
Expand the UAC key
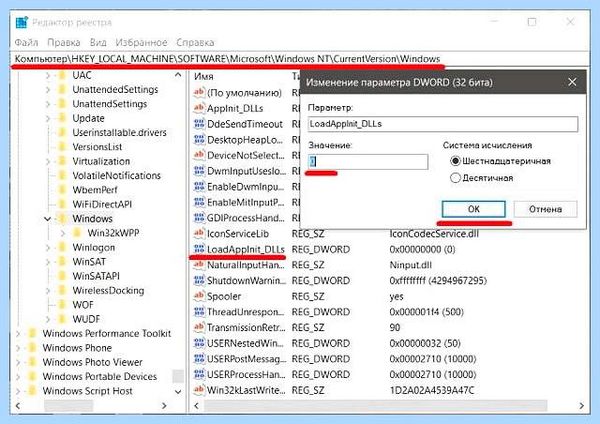[48, 75]
